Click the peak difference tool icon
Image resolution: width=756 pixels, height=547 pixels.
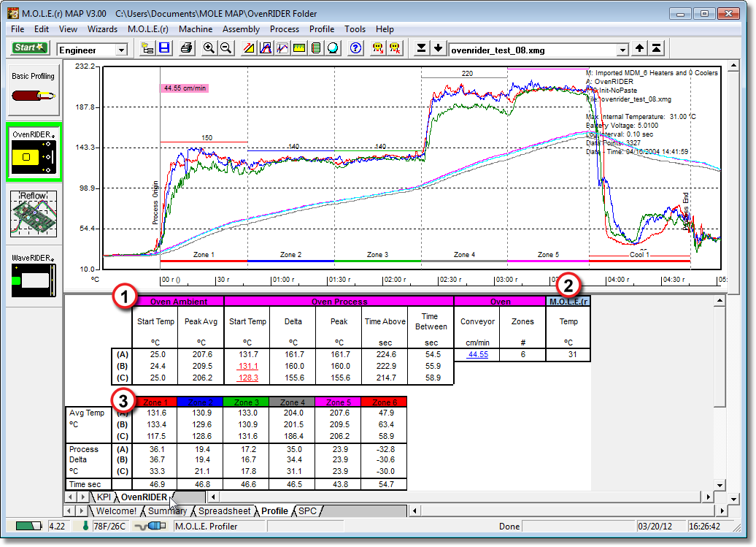266,48
